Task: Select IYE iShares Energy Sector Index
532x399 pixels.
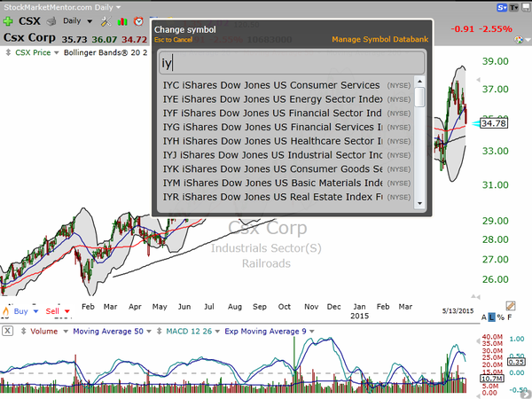Action: [286, 99]
